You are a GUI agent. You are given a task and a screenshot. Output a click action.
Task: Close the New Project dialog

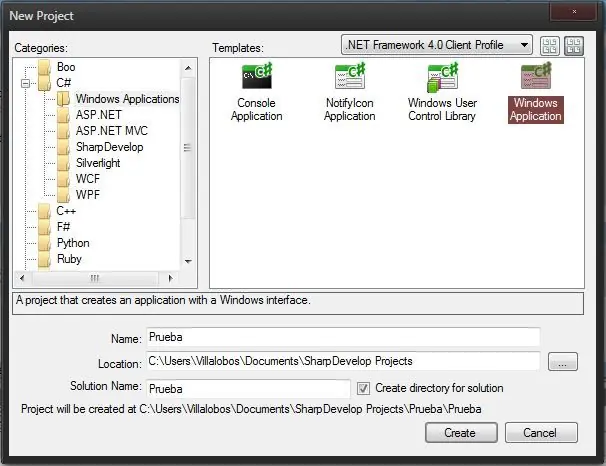coord(574,11)
